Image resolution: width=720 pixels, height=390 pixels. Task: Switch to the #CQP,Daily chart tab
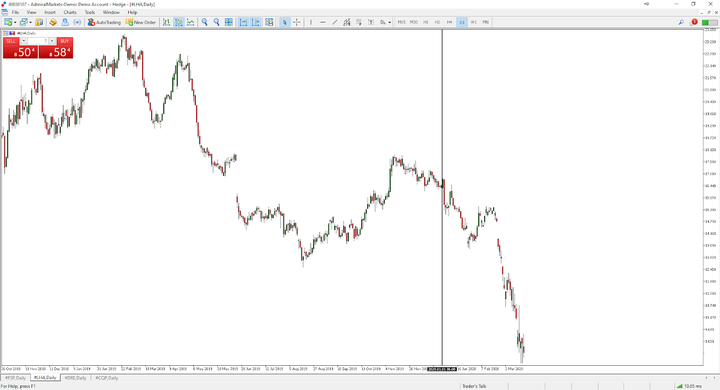(107, 378)
